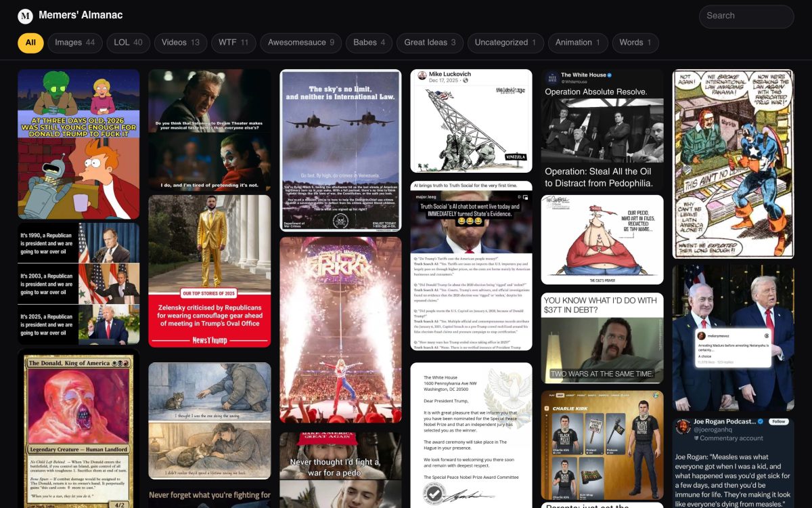Open the 'Our pedo, who art in files' cartoon
Viewport: 812px width, 508px height.
tap(602, 240)
